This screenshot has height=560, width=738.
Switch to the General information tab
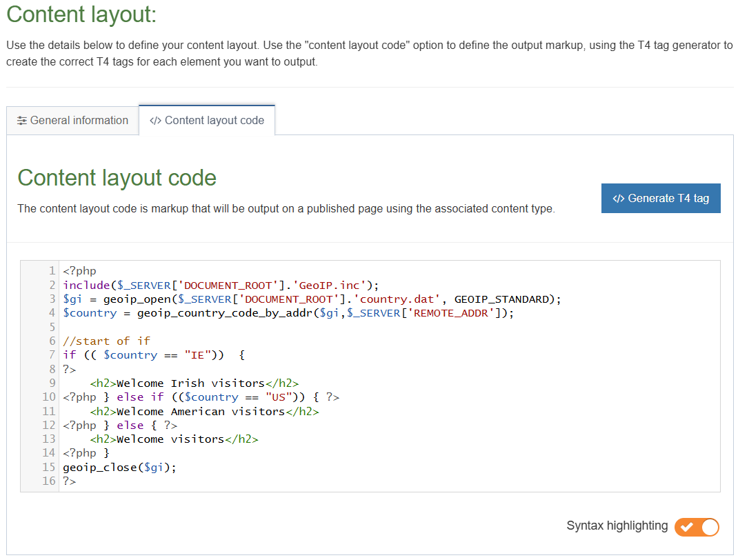point(72,120)
